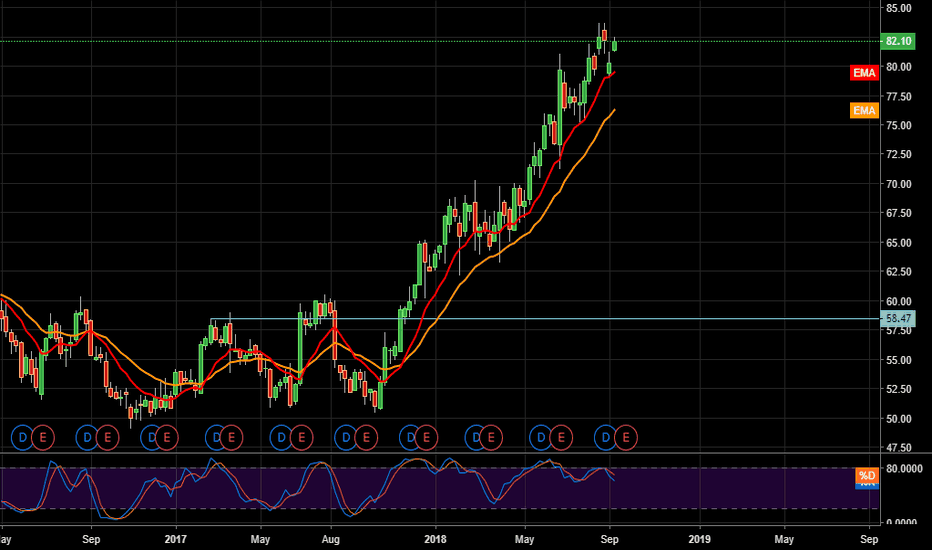The image size is (932, 550).
Task: Select the E earnings marker just before 2017
Action: point(167,438)
